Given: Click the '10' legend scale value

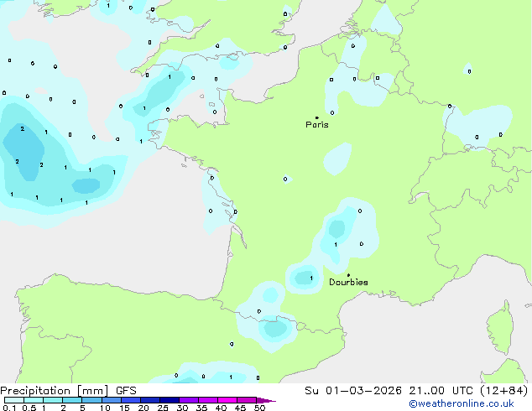Looking at the screenshot, I should click(105, 408).
